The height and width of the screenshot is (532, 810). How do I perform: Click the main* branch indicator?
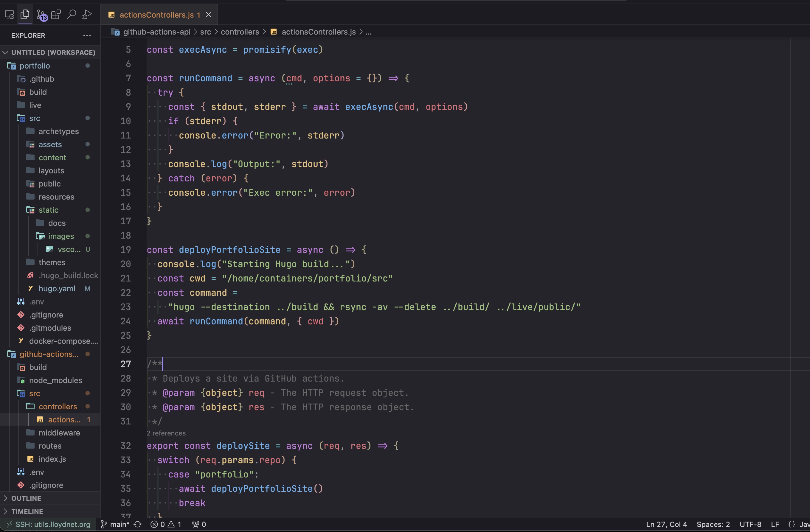tap(116, 524)
